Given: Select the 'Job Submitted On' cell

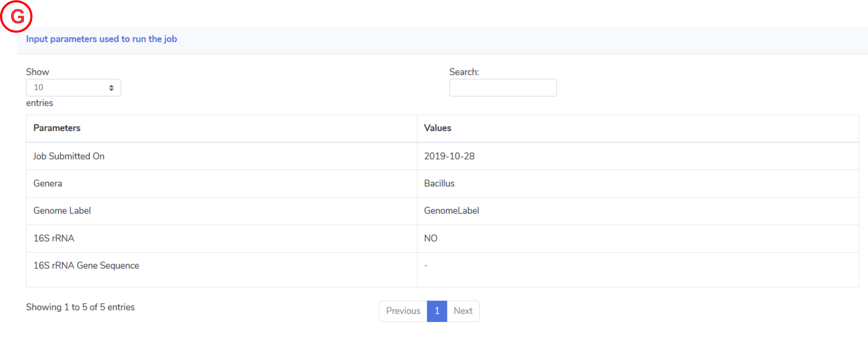Looking at the screenshot, I should 221,156.
